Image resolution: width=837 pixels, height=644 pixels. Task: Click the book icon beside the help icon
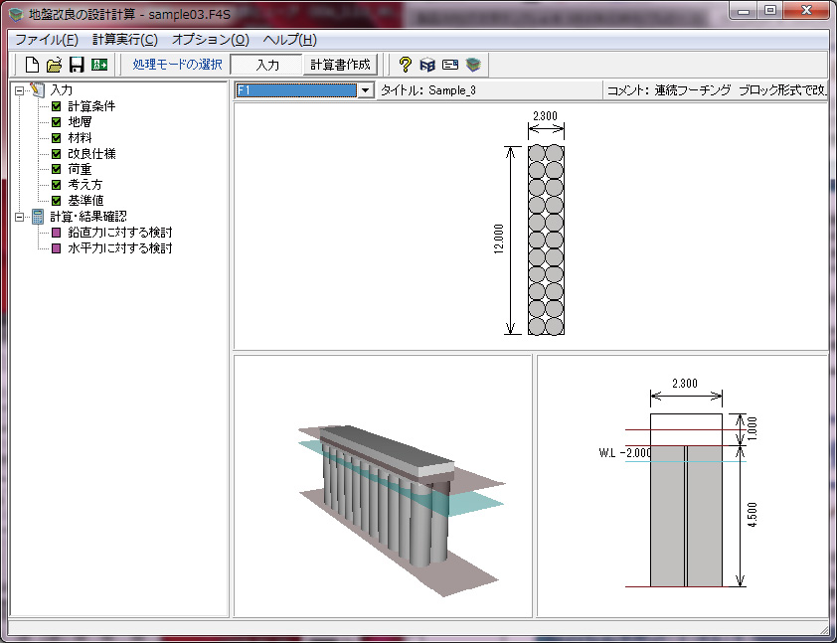(x=427, y=65)
